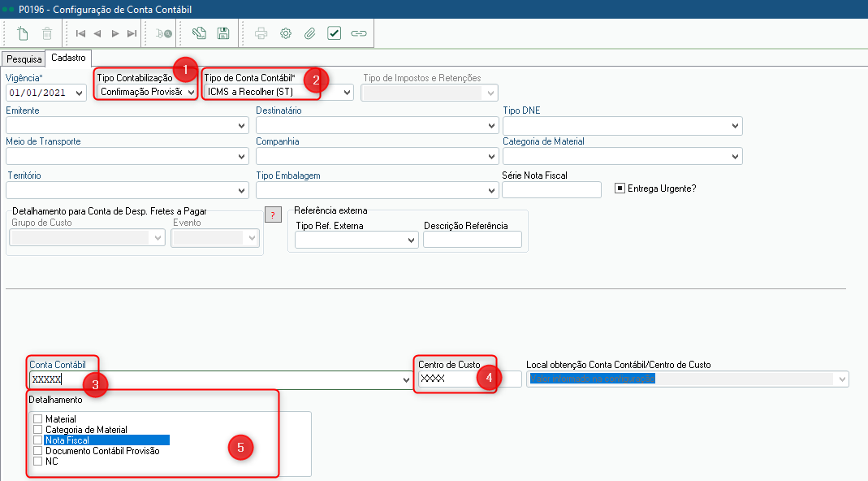Image resolution: width=868 pixels, height=481 pixels.
Task: Open the Local obtenção Conta Contábil dropdown
Action: [842, 379]
